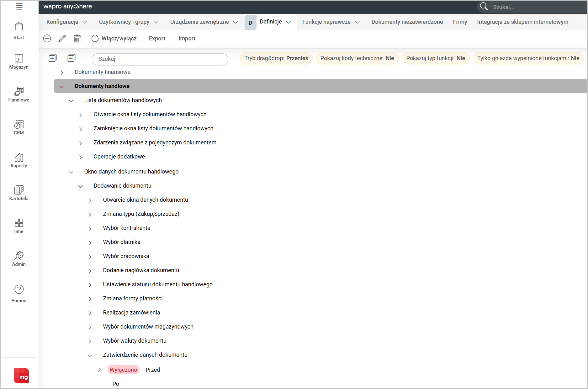Toggle Tryb drag&drop mode

coord(276,58)
